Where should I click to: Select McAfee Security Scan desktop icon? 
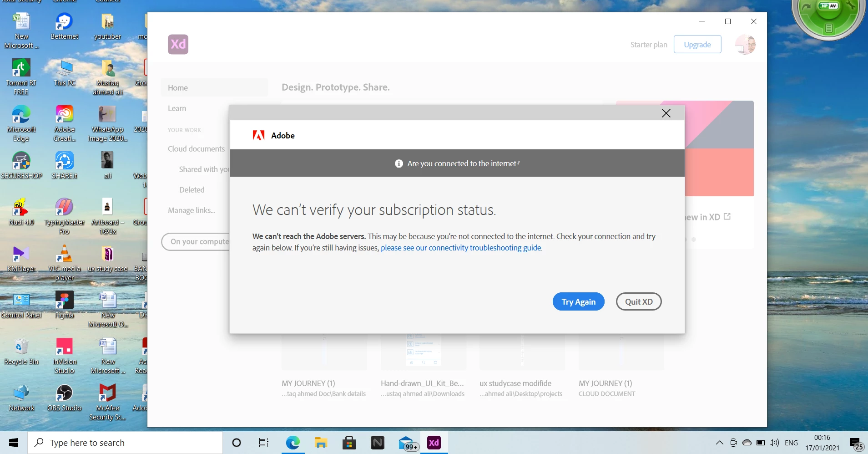[x=107, y=402]
